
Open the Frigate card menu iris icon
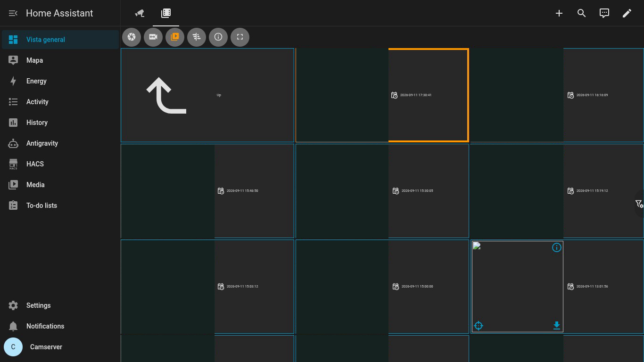point(132,37)
